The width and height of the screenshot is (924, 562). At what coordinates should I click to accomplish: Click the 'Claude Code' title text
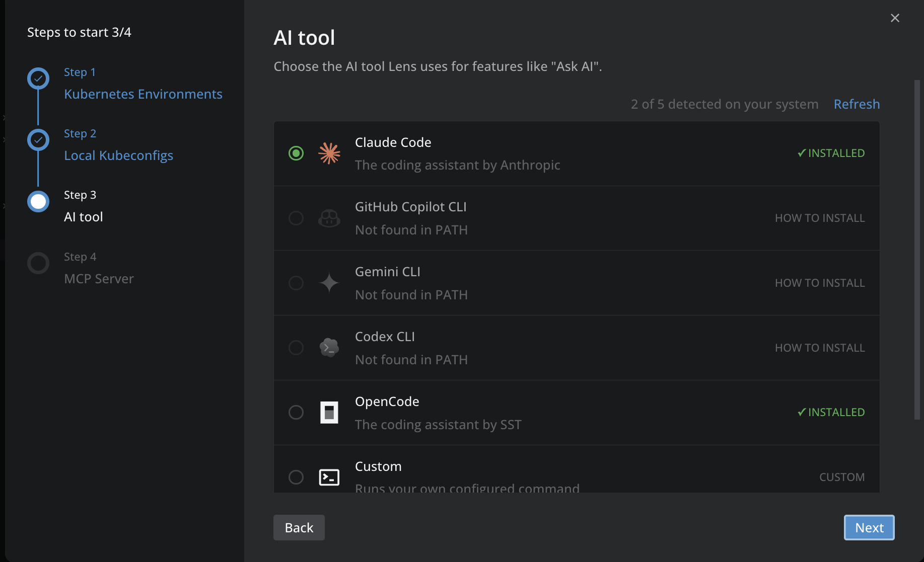tap(393, 142)
